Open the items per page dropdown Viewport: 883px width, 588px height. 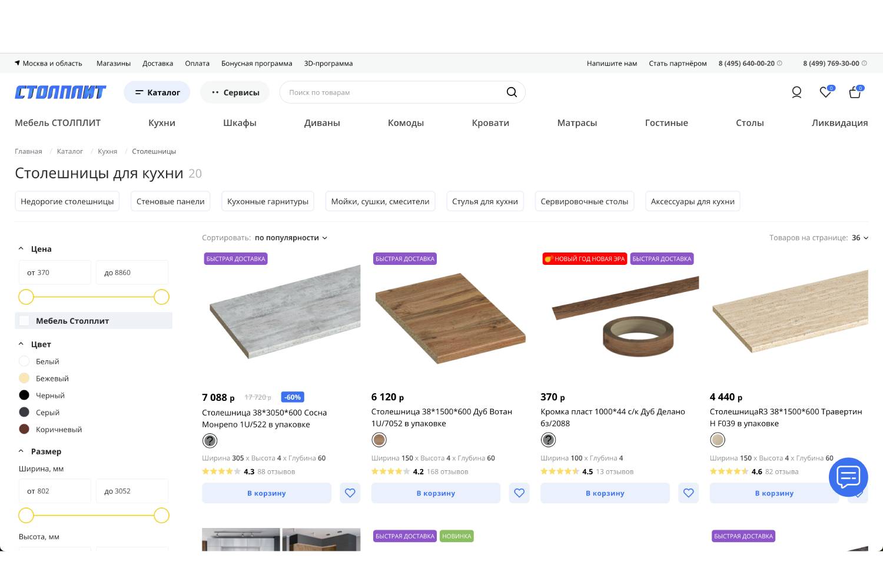tap(859, 238)
